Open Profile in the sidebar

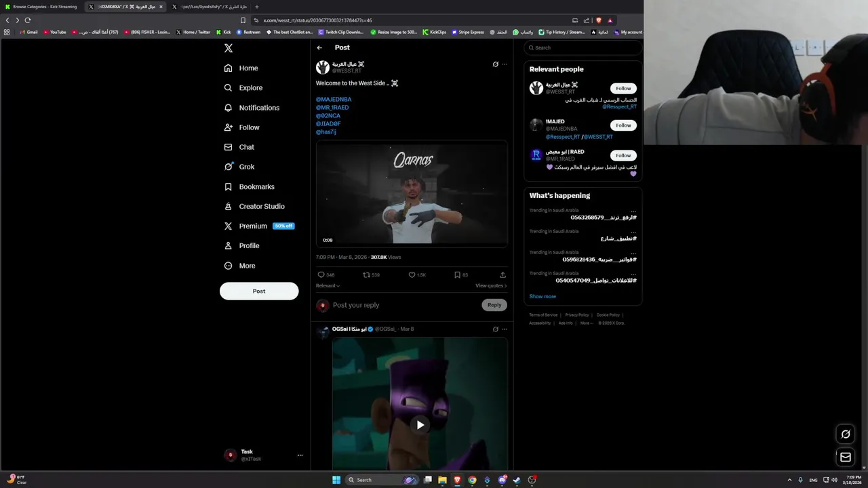click(x=242, y=245)
